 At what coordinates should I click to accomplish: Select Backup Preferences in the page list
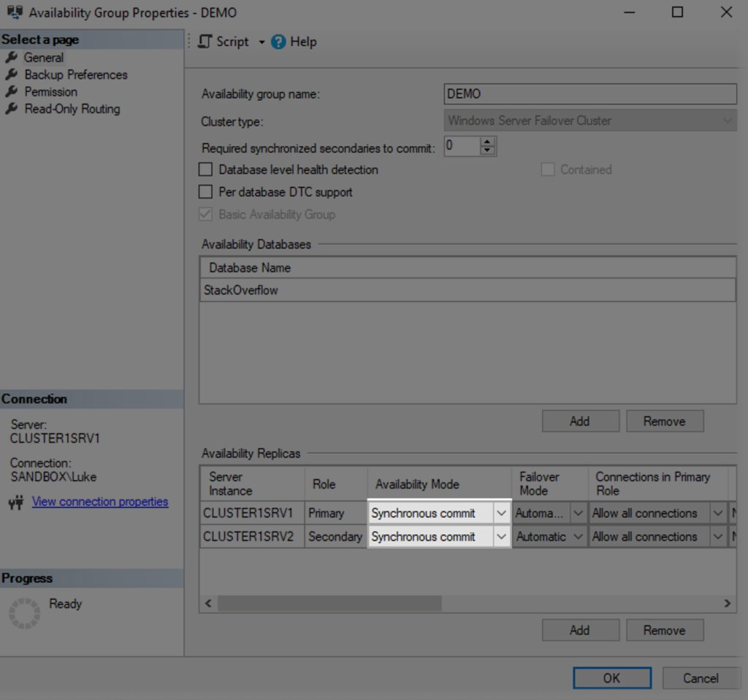(x=75, y=75)
